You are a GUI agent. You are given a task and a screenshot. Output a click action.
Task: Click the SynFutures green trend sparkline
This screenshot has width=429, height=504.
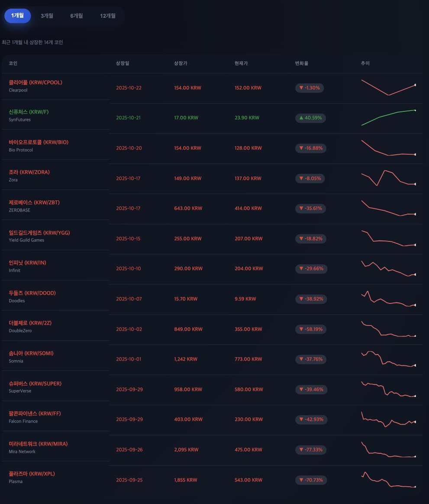click(x=389, y=117)
